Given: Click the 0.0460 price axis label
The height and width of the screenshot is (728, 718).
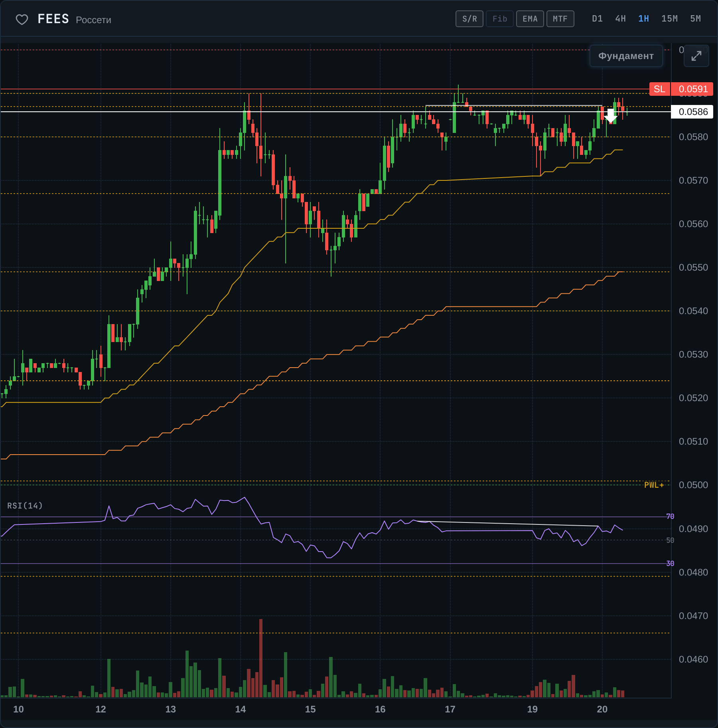Looking at the screenshot, I should (693, 659).
